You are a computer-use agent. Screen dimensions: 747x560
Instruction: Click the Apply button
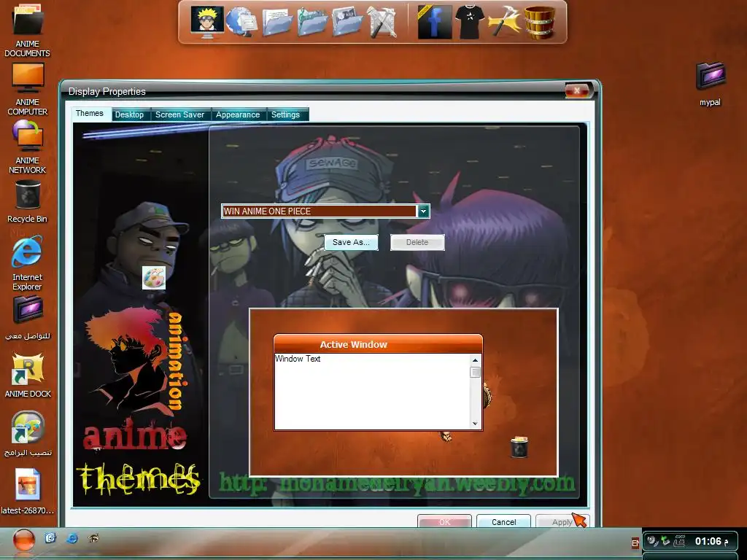(x=562, y=521)
